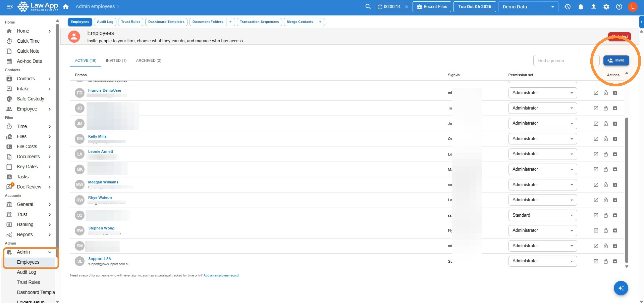Switch to INVITED (1) tab
The image size is (644, 303).
[x=116, y=60]
